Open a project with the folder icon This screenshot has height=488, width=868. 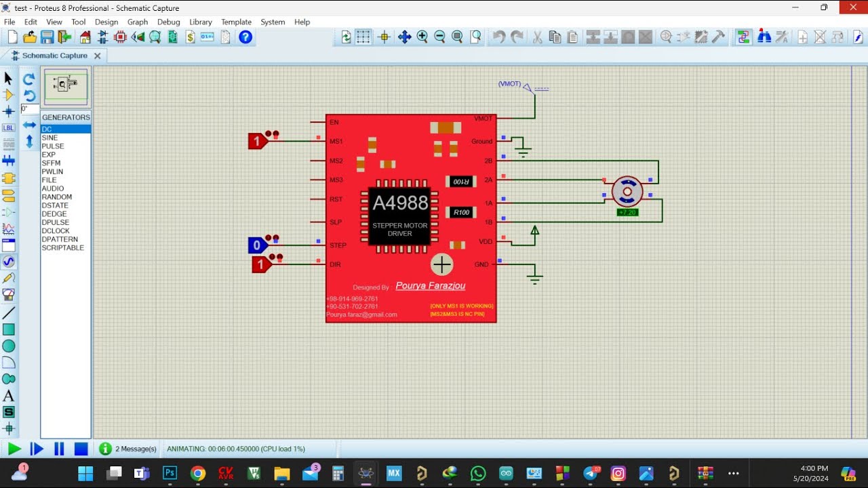click(31, 37)
